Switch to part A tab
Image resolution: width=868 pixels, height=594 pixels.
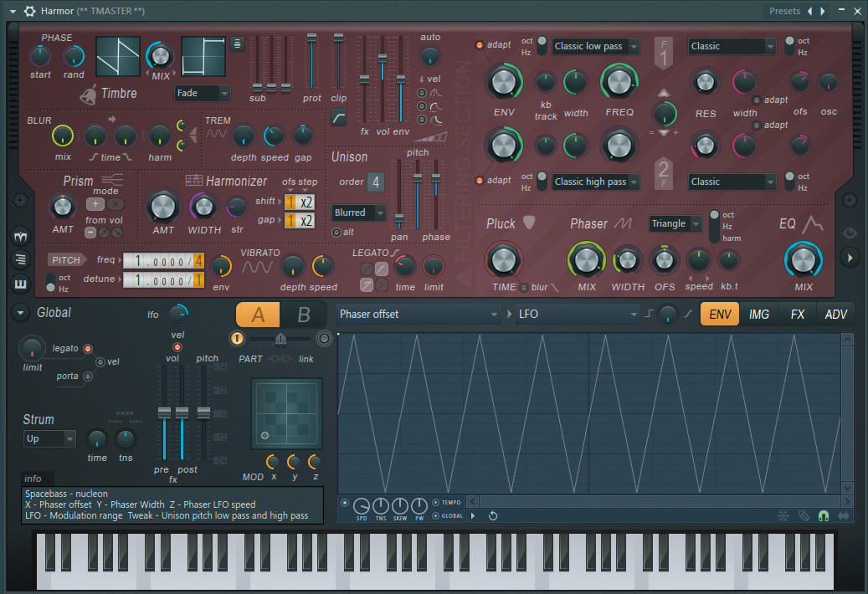(x=258, y=315)
